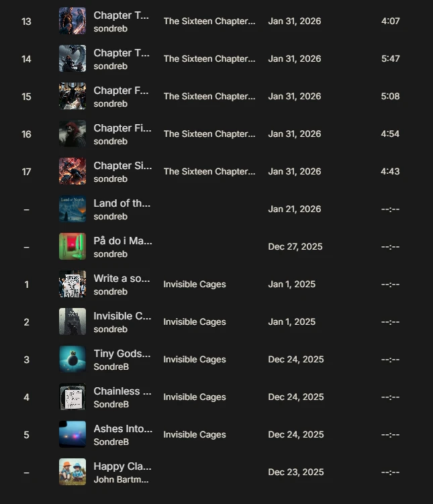Click the SondreB artist name under Tiny Gods

pos(111,366)
